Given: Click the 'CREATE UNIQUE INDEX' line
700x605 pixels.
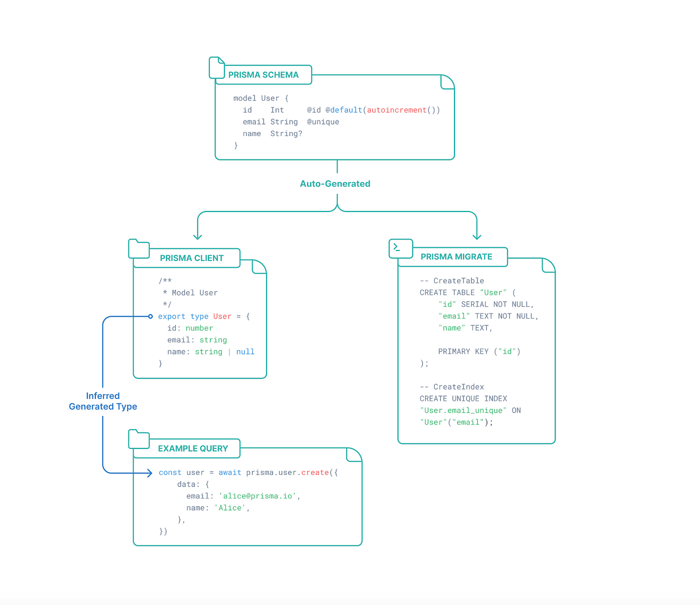Looking at the screenshot, I should [463, 399].
